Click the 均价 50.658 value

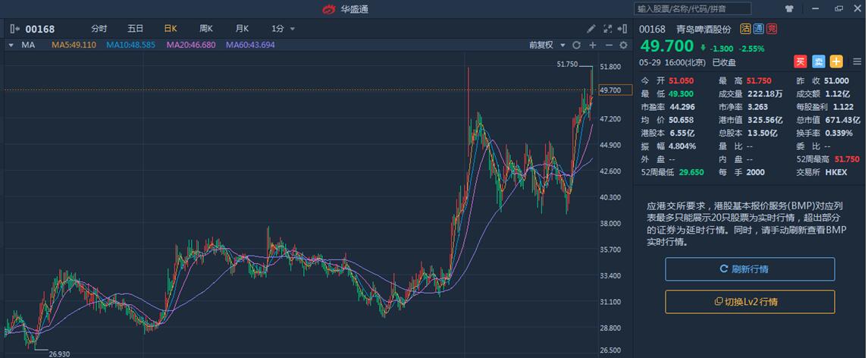point(682,120)
